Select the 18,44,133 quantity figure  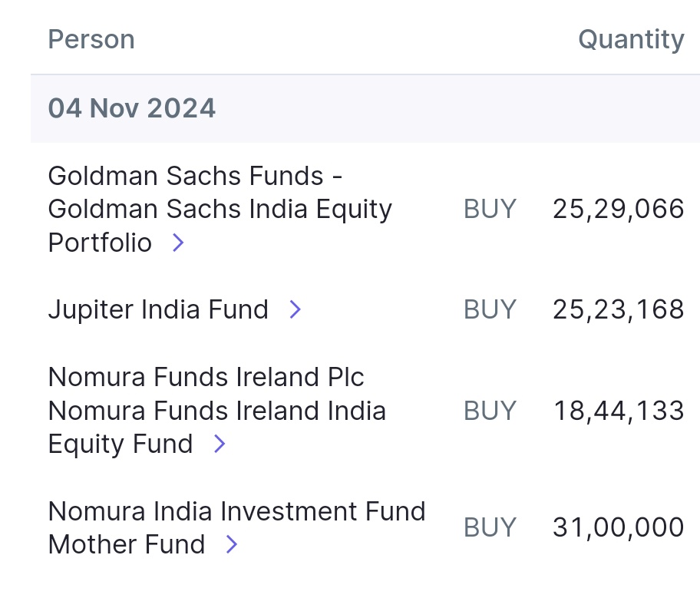point(619,411)
